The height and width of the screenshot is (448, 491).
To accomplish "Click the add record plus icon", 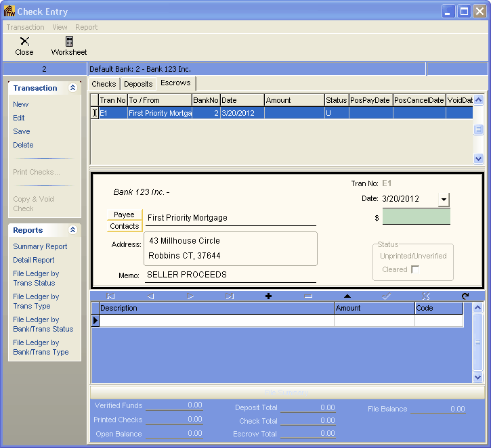I will pyautogui.click(x=269, y=296).
